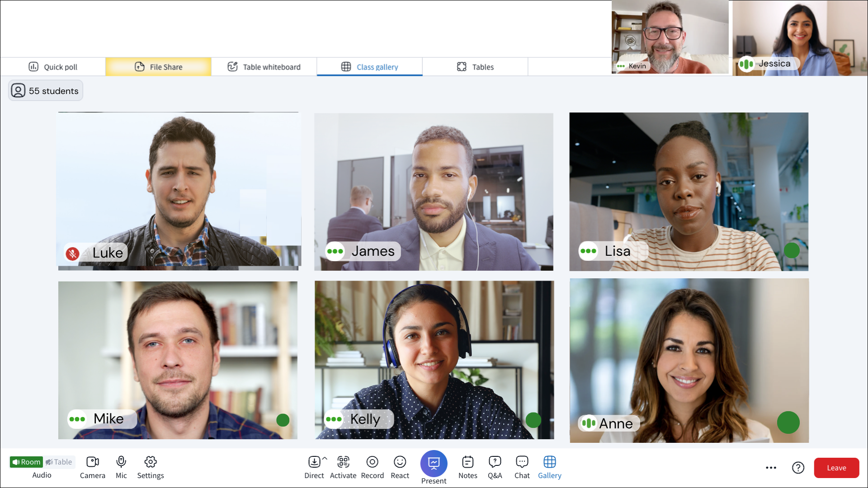The image size is (868, 488).
Task: Open the Chat panel
Action: click(x=522, y=467)
